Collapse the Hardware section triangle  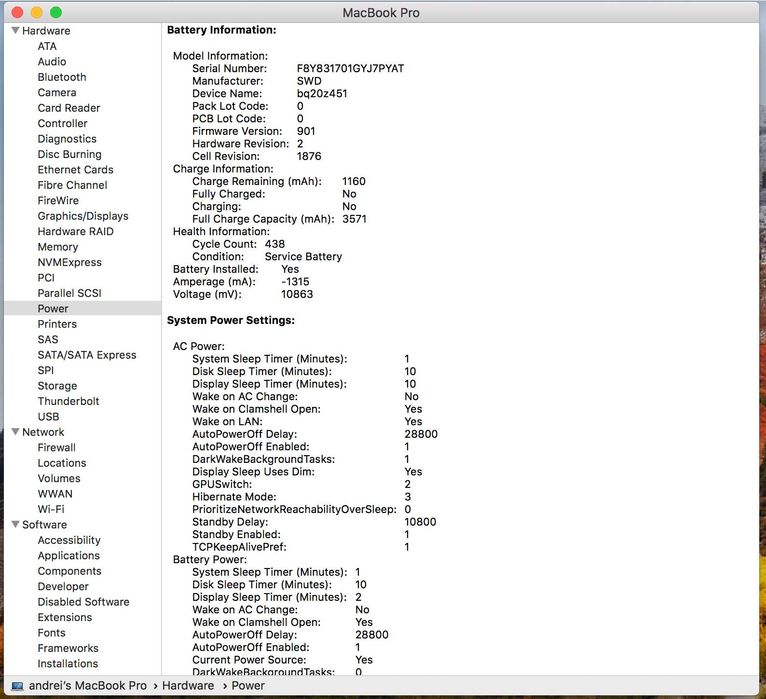16,30
